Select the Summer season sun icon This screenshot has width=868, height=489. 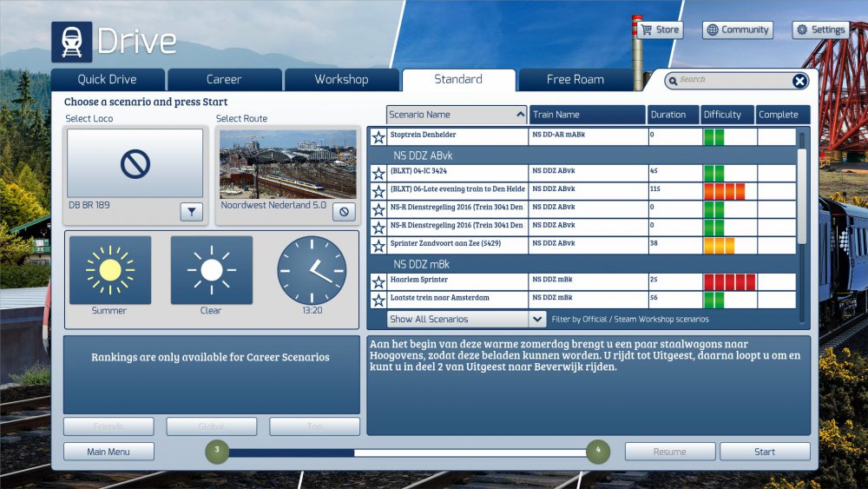(109, 270)
